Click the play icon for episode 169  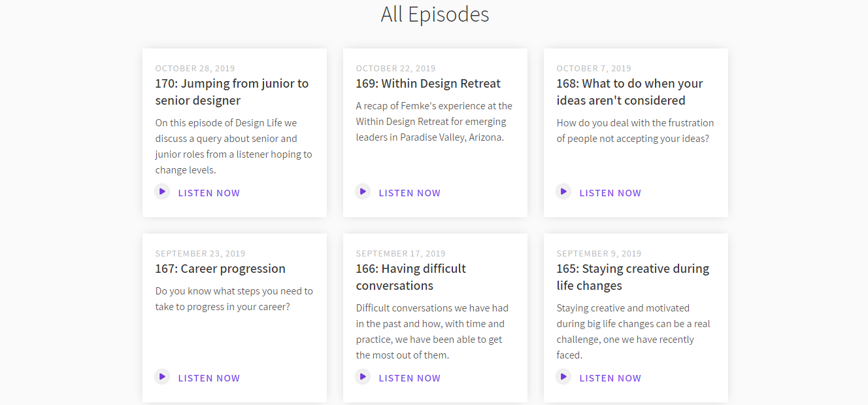click(x=363, y=192)
